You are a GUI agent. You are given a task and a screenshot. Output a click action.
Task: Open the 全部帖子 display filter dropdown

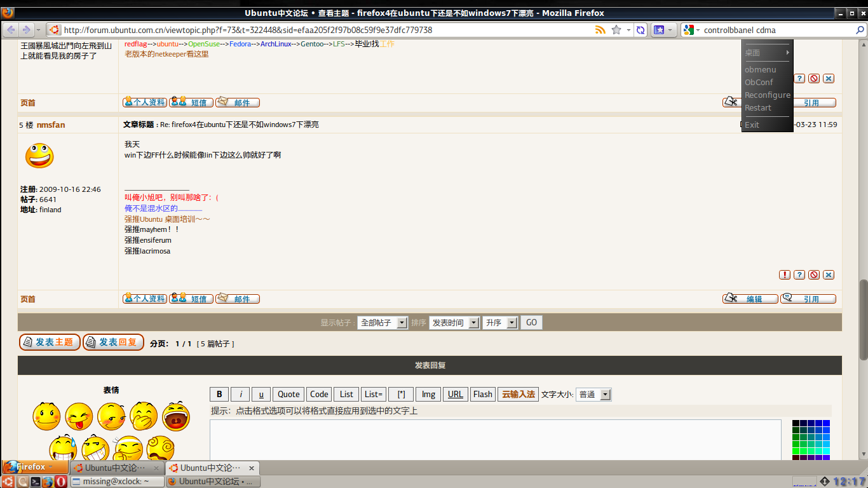click(383, 323)
